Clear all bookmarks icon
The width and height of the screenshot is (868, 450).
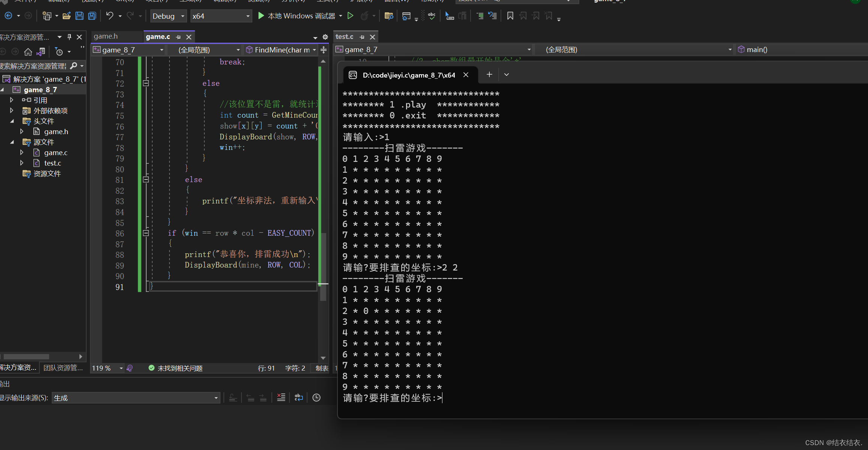549,16
